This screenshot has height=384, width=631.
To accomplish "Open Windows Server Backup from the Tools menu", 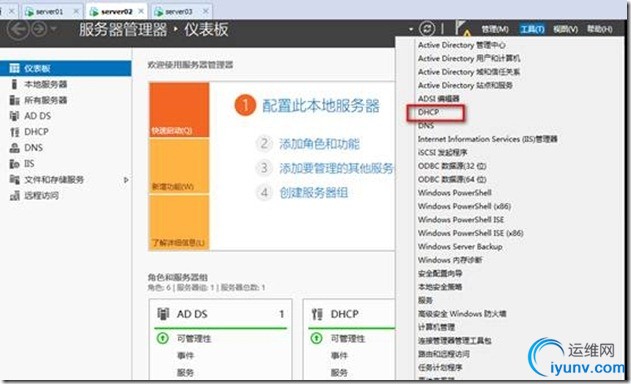I will click(460, 247).
